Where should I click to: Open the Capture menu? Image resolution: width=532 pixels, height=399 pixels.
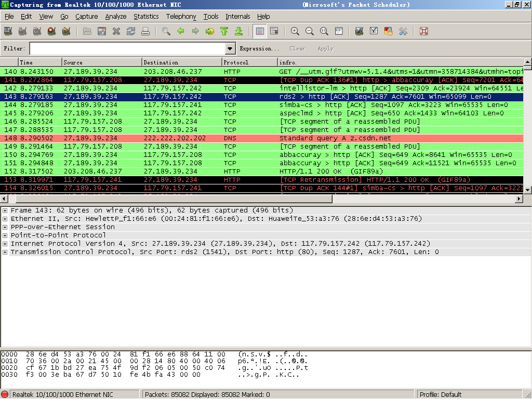pyautogui.click(x=87, y=16)
